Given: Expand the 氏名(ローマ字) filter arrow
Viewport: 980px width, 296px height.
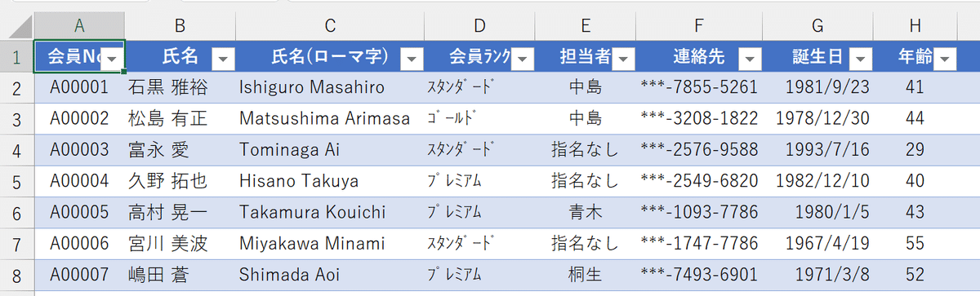Looking at the screenshot, I should coord(414,59).
